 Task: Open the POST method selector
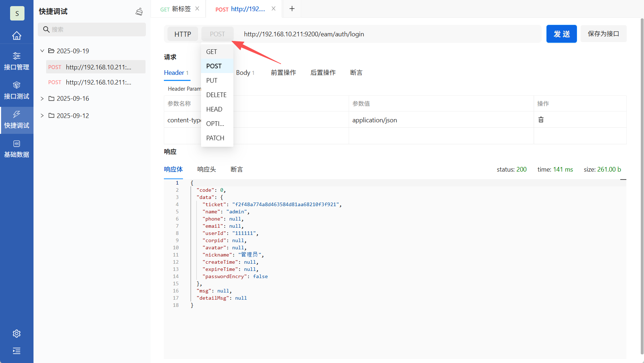(x=217, y=34)
